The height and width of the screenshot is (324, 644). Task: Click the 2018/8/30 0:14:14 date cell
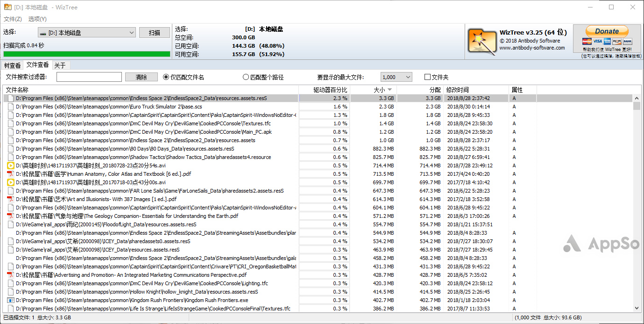point(468,107)
